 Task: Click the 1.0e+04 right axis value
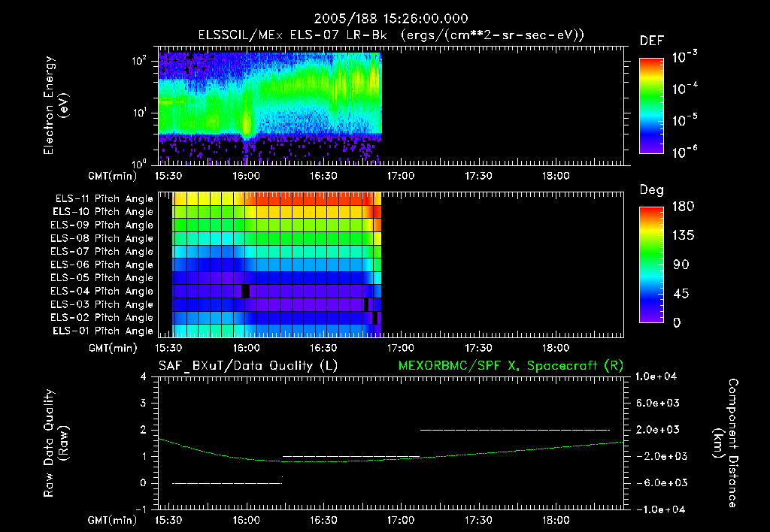(x=656, y=376)
